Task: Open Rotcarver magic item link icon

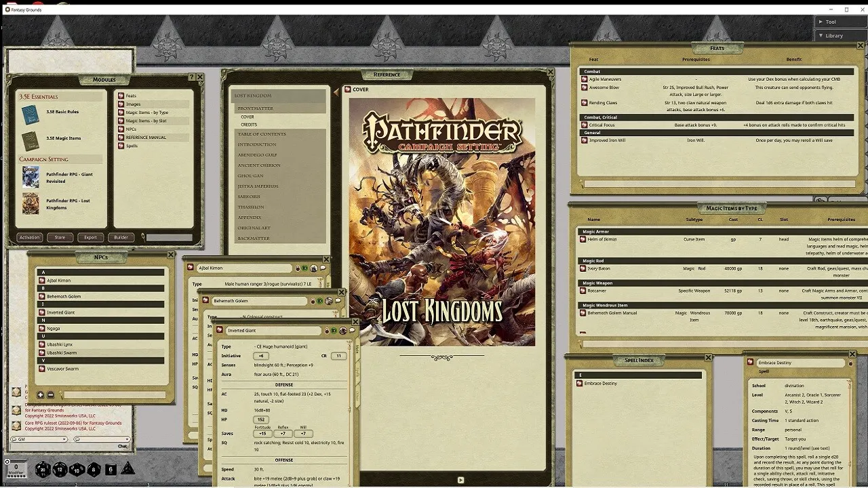Action: click(x=583, y=291)
